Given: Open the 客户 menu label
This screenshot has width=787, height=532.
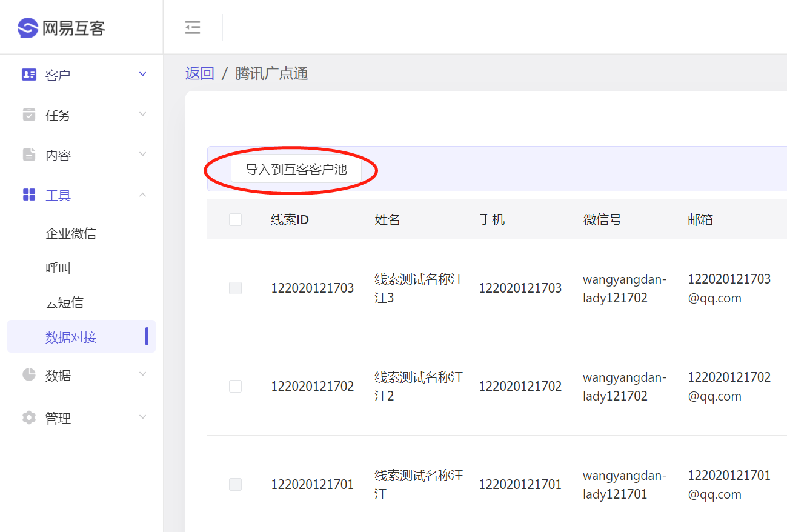Looking at the screenshot, I should (58, 75).
